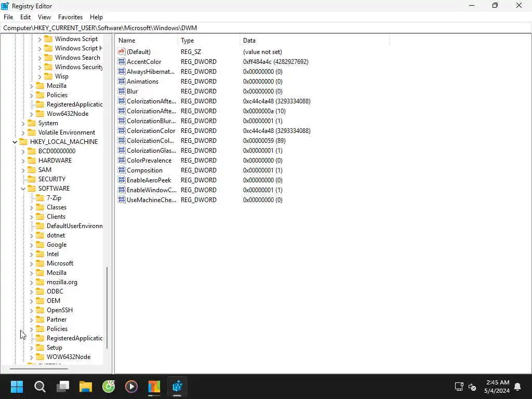This screenshot has height=399, width=532.
Task: Select the Wow6432Node key under HKEY_CURRENT_USER
Action: tap(67, 114)
